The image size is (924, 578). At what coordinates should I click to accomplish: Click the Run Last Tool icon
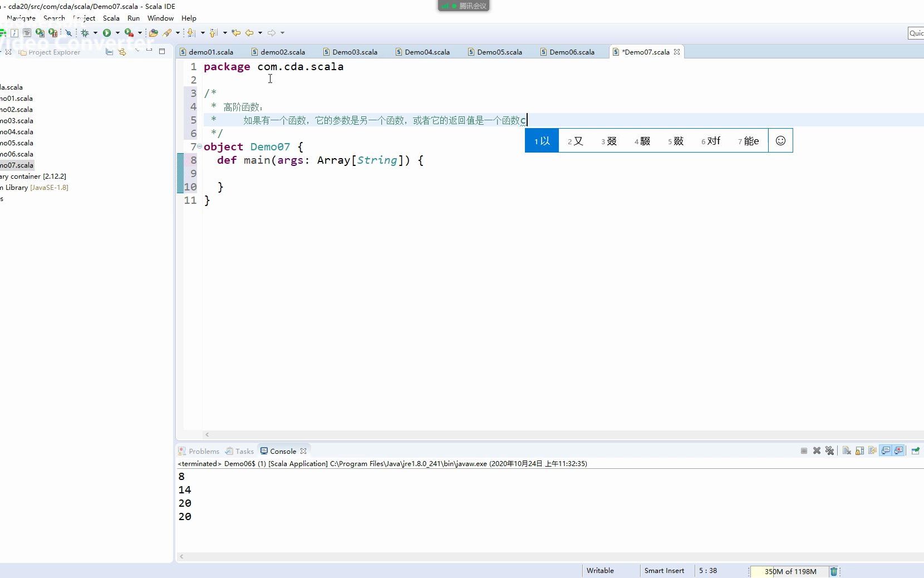point(129,33)
